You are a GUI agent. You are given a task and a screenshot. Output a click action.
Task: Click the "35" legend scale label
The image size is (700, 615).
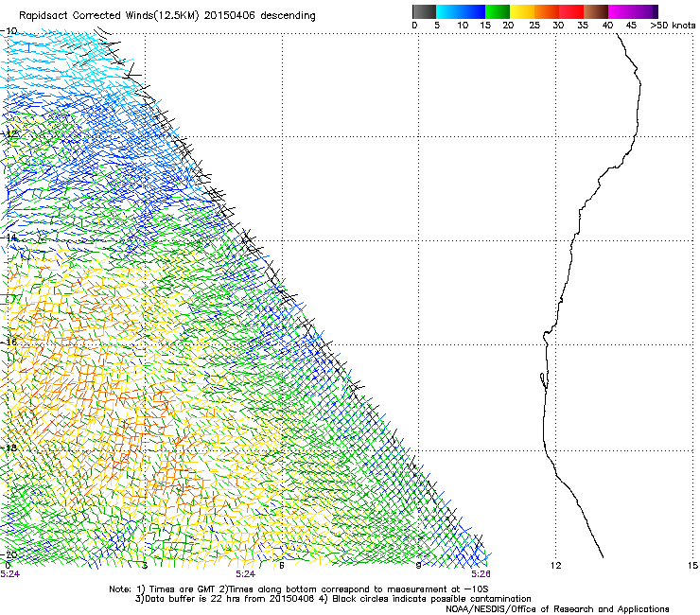pos(583,26)
